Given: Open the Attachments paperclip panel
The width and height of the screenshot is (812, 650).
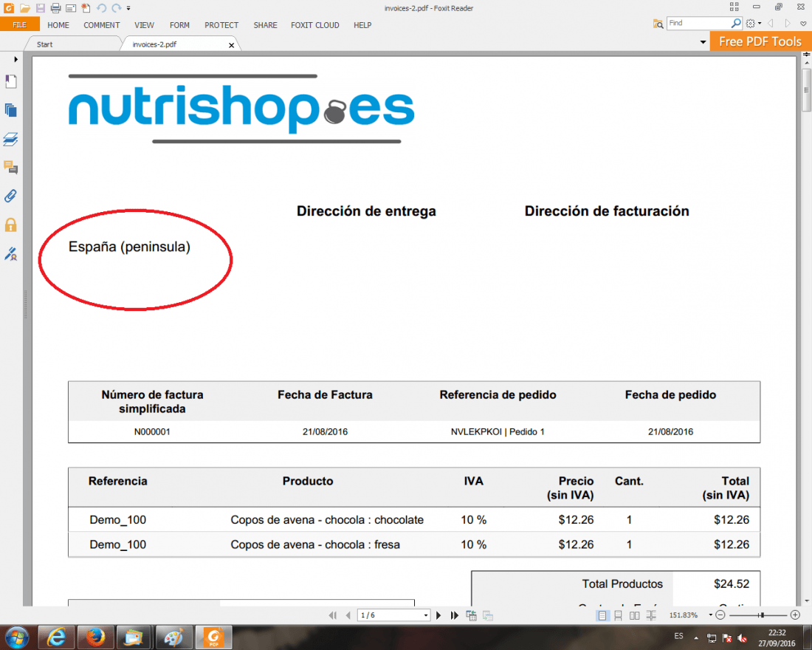Looking at the screenshot, I should [x=11, y=196].
